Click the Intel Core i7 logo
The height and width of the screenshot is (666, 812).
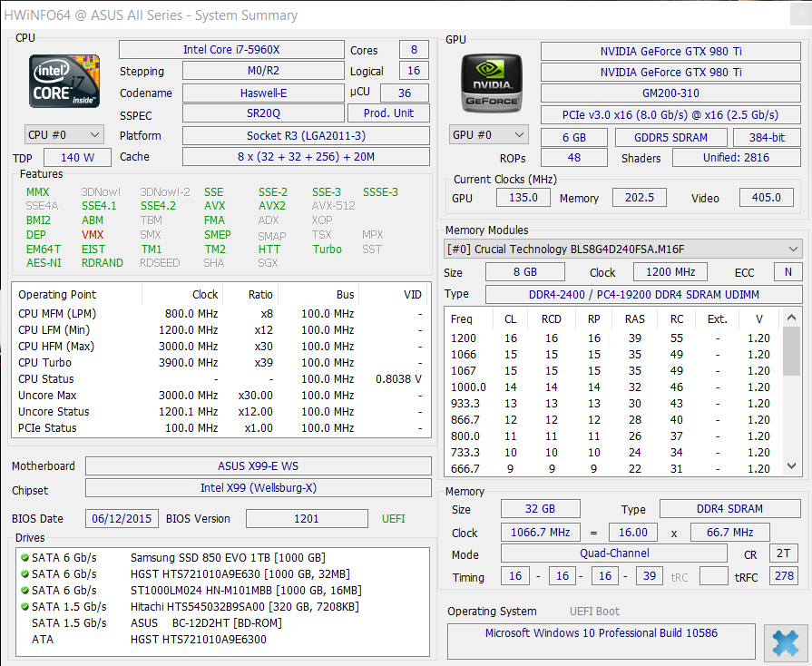64,82
